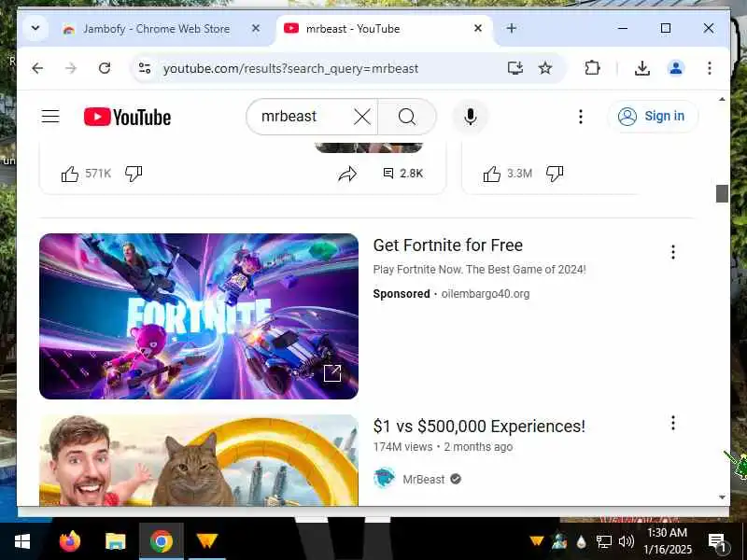Clear the mrbeast search text
747x560 pixels.
(362, 117)
